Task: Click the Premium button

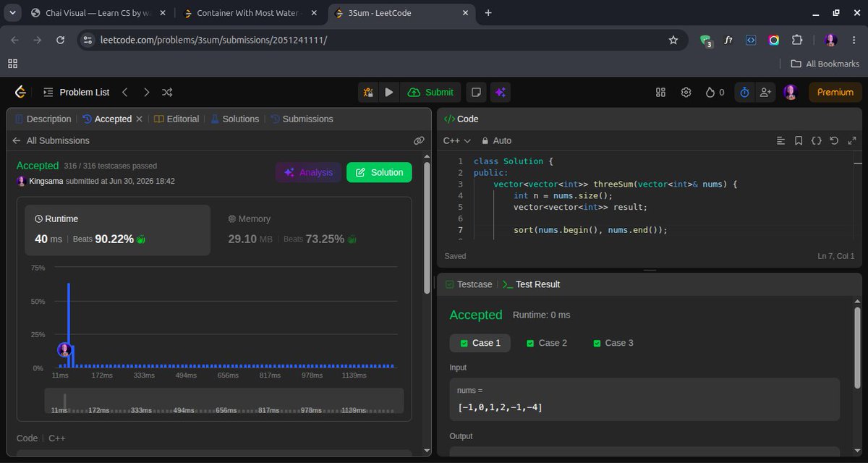Action: tap(835, 92)
